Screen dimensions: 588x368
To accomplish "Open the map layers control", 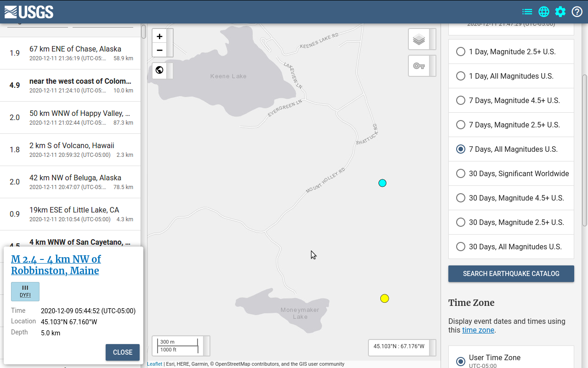I will tap(418, 40).
